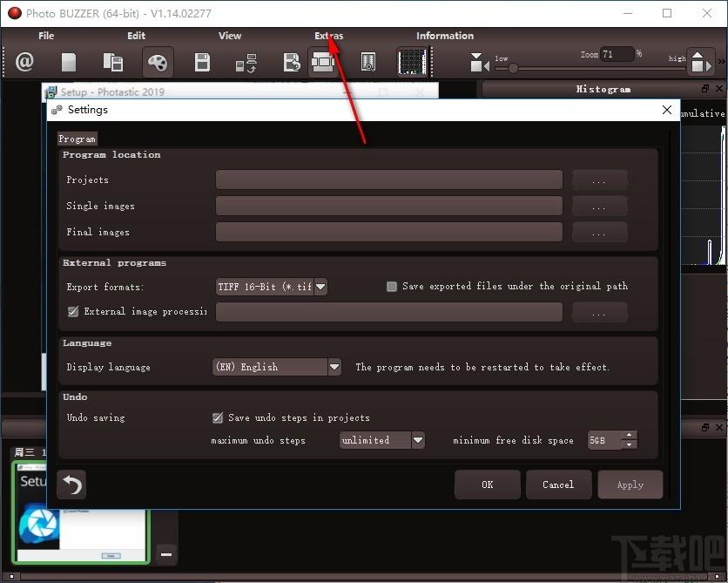Toggle Save undo steps in projects
Viewport: 728px width, 583px height.
click(218, 417)
